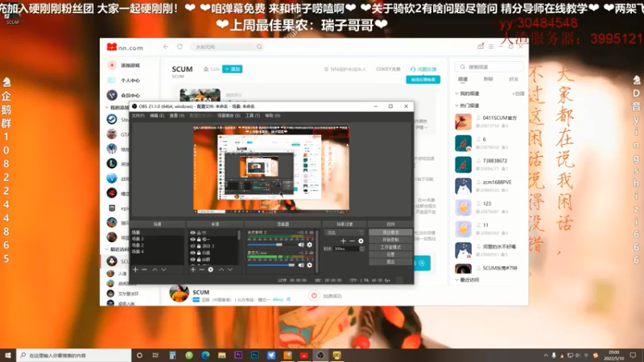Click the nn.com logo
Image resolution: width=644 pixels, height=362 pixels.
[x=125, y=47]
